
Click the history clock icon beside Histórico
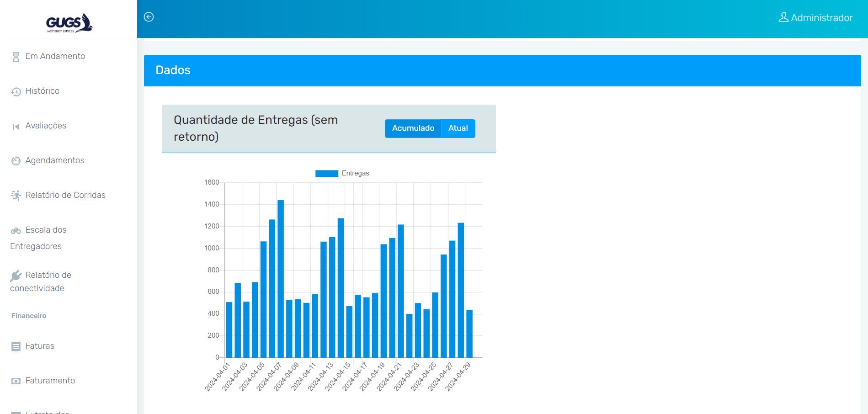(16, 92)
